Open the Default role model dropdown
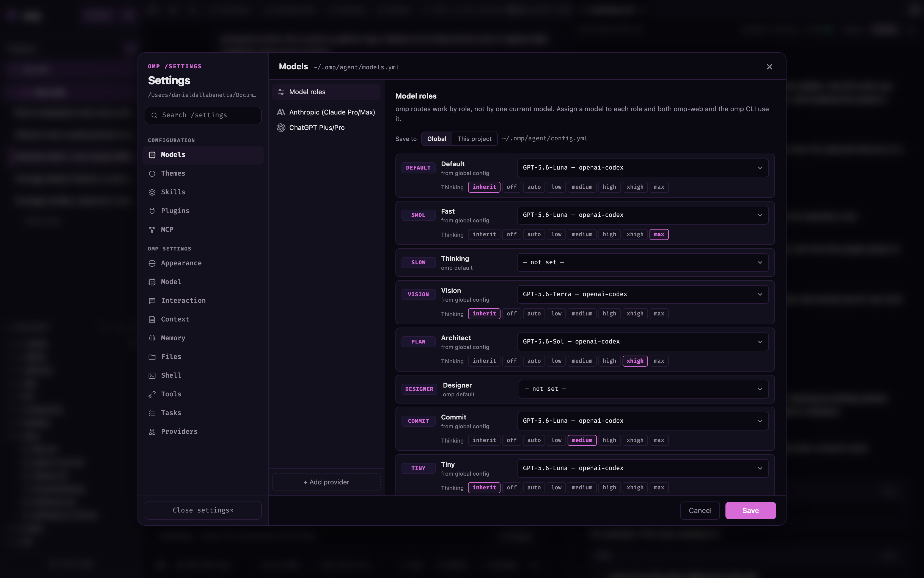Image resolution: width=924 pixels, height=578 pixels. (643, 168)
